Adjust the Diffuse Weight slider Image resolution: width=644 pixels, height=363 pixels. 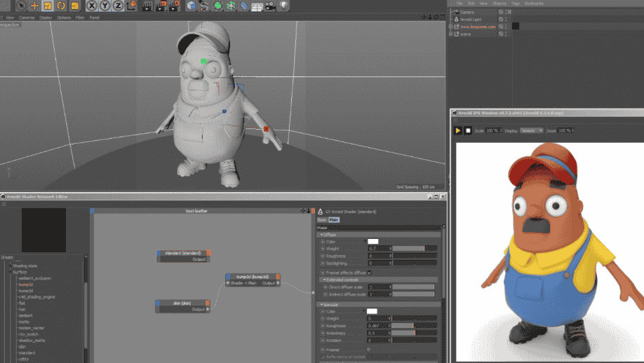415,249
